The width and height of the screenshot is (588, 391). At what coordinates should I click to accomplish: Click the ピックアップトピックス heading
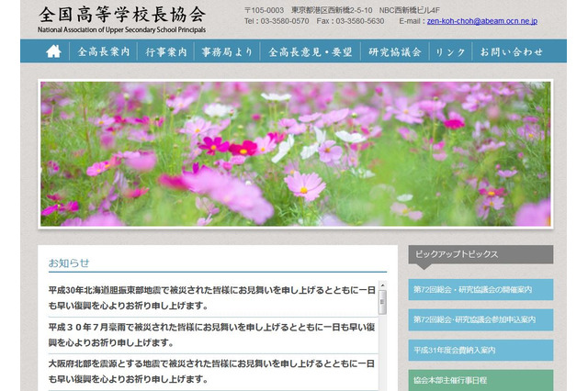[457, 254]
